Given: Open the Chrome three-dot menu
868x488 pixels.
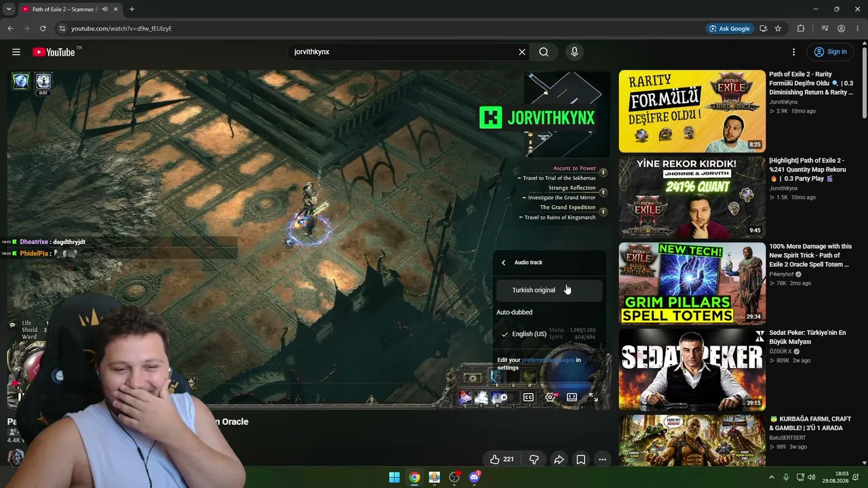Looking at the screenshot, I should click(857, 28).
